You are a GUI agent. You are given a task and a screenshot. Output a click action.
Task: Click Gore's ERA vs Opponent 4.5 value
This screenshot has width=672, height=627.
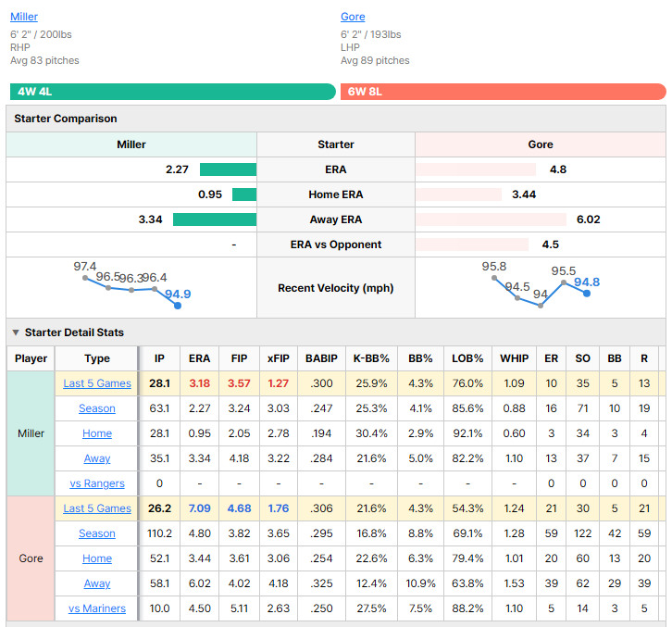[x=551, y=245]
